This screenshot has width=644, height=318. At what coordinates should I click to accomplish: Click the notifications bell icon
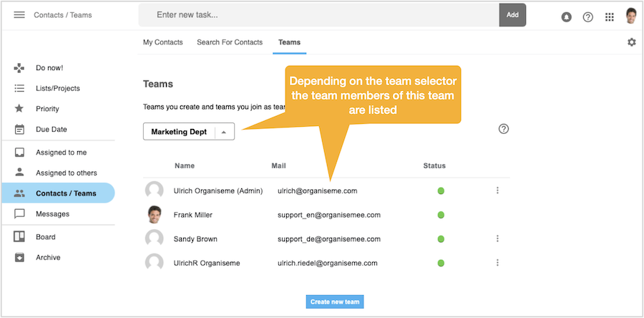tap(567, 17)
